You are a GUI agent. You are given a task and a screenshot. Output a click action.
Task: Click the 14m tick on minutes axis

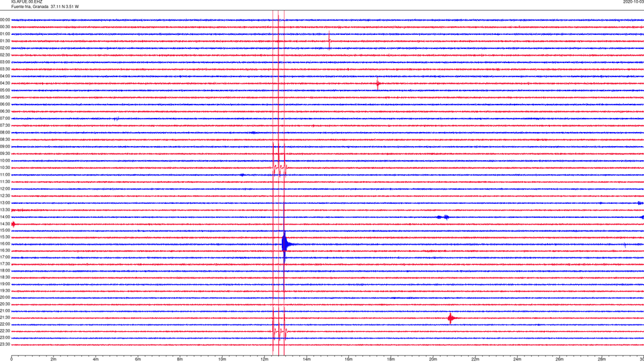307,359
